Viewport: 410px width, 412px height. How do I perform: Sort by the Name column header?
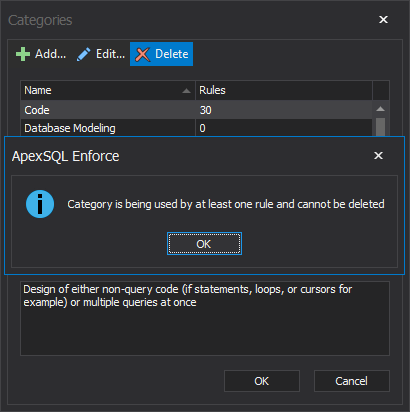(108, 90)
